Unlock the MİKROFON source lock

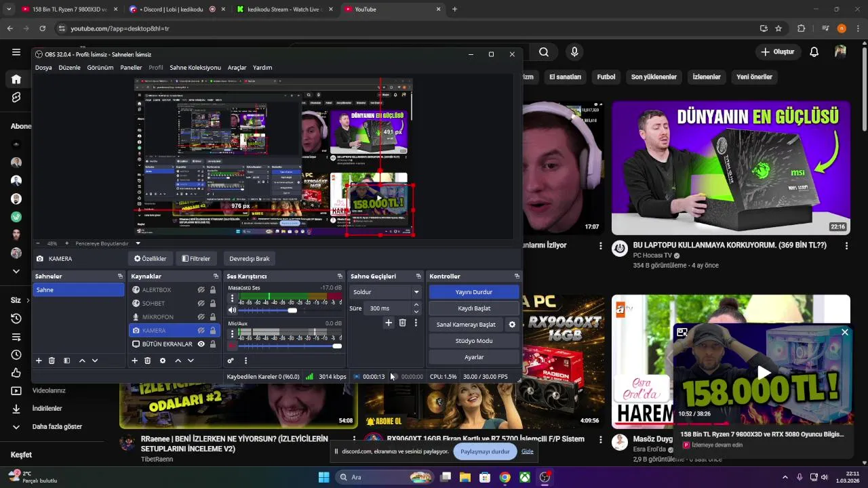click(x=213, y=317)
